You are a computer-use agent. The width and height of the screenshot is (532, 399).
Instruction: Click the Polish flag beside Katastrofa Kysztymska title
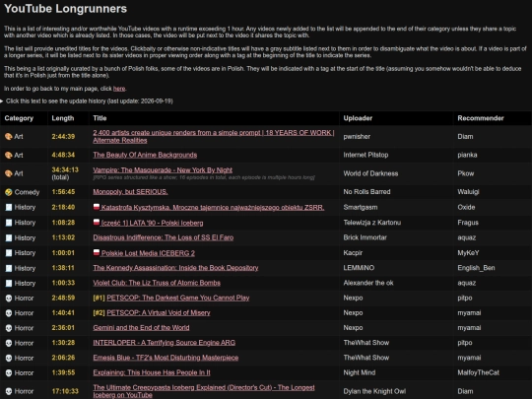pos(97,207)
